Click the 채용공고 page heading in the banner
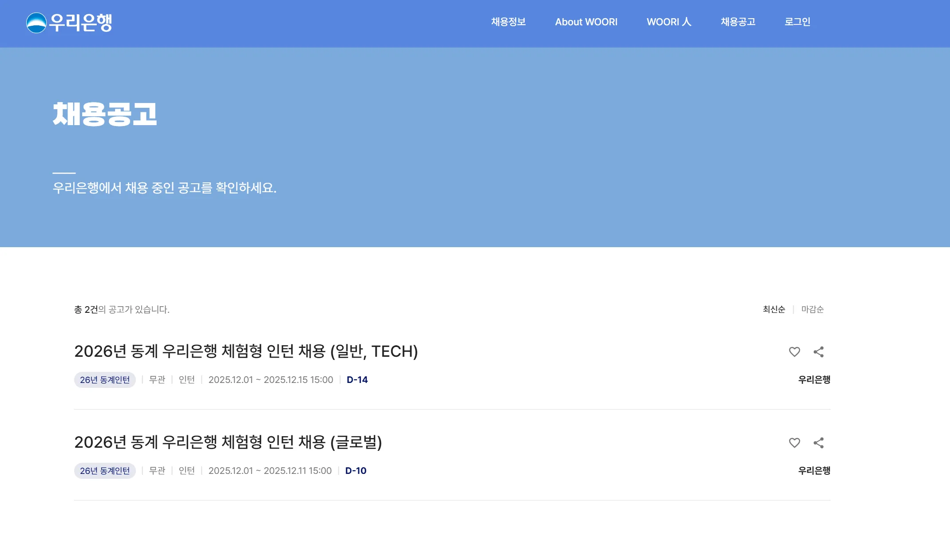The width and height of the screenshot is (950, 560). [105, 114]
